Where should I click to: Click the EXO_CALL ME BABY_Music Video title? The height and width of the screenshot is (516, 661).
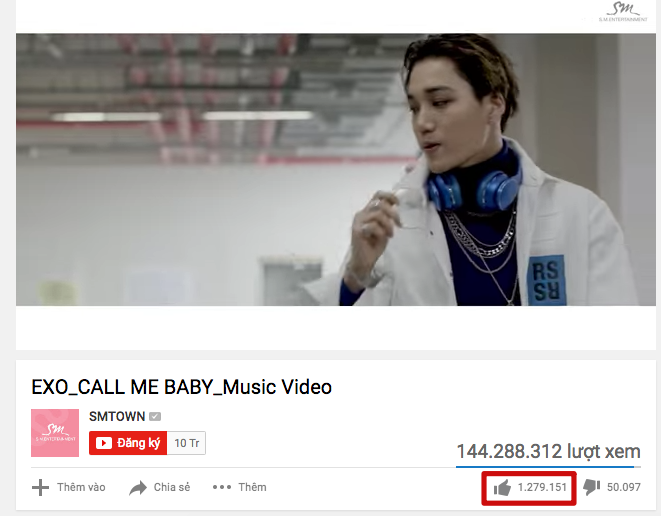(182, 387)
